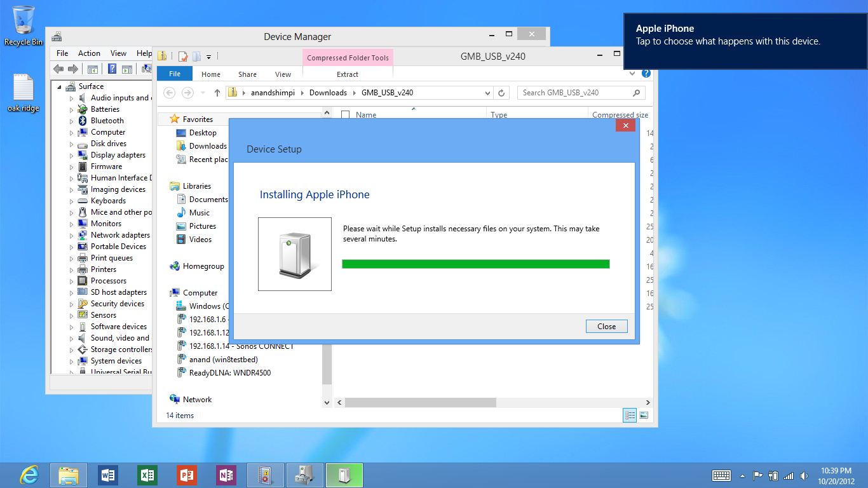Open Word from the taskbar
Screen dimensions: 868x488
(108, 475)
